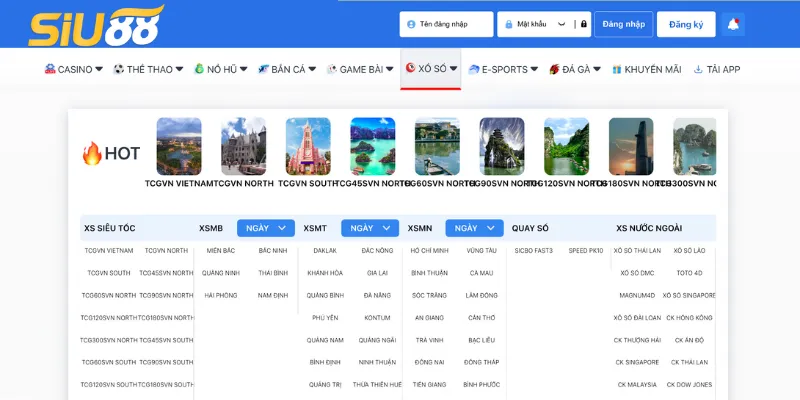Viewport: 800px width, 400px height.
Task: Select QUẢNG NINH lottery link
Action: pyautogui.click(x=221, y=273)
